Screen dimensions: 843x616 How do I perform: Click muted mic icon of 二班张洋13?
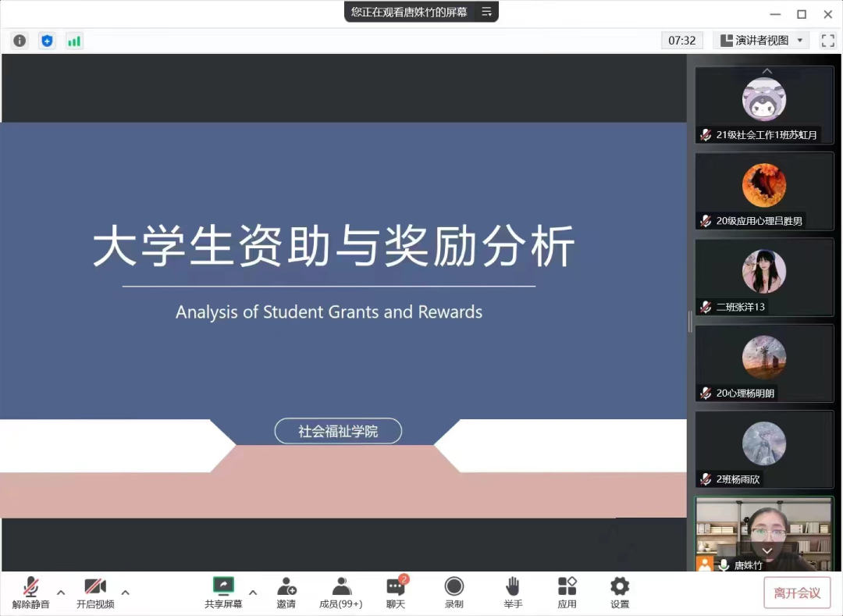coord(706,307)
